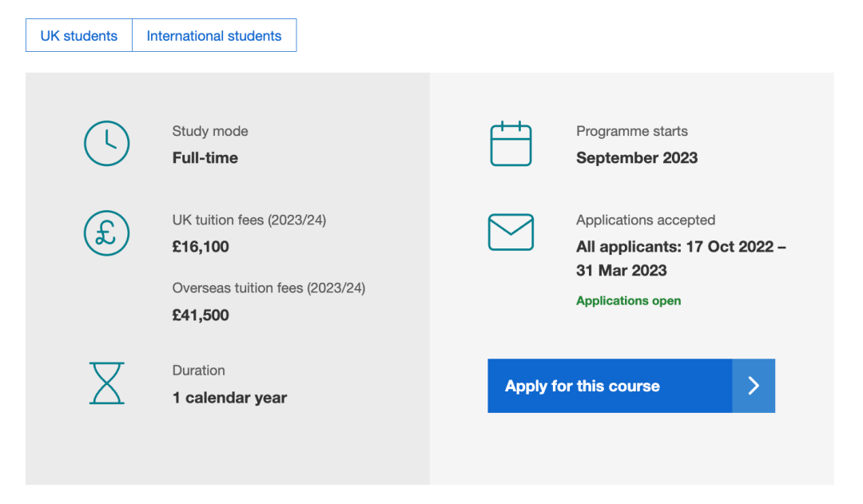Viewport: 863px width, 504px height.
Task: Click the clock icon beside Study mode
Action: 106,144
